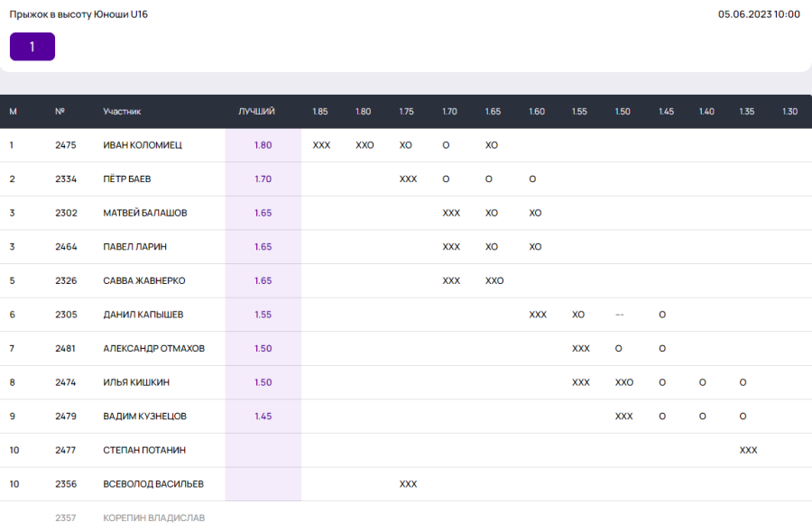The height and width of the screenshot is (531, 812).
Task: Open Александр Отмахов's result row
Action: coord(154,348)
